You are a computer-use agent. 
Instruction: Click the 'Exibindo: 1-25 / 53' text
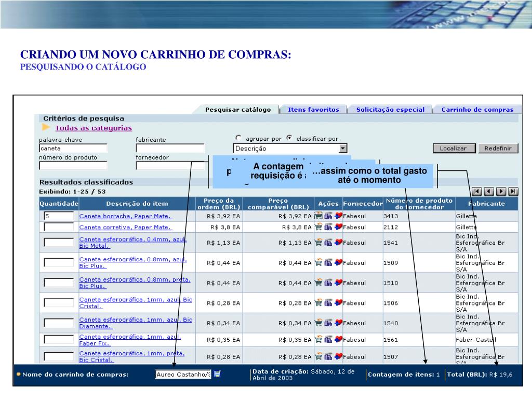coord(72,191)
